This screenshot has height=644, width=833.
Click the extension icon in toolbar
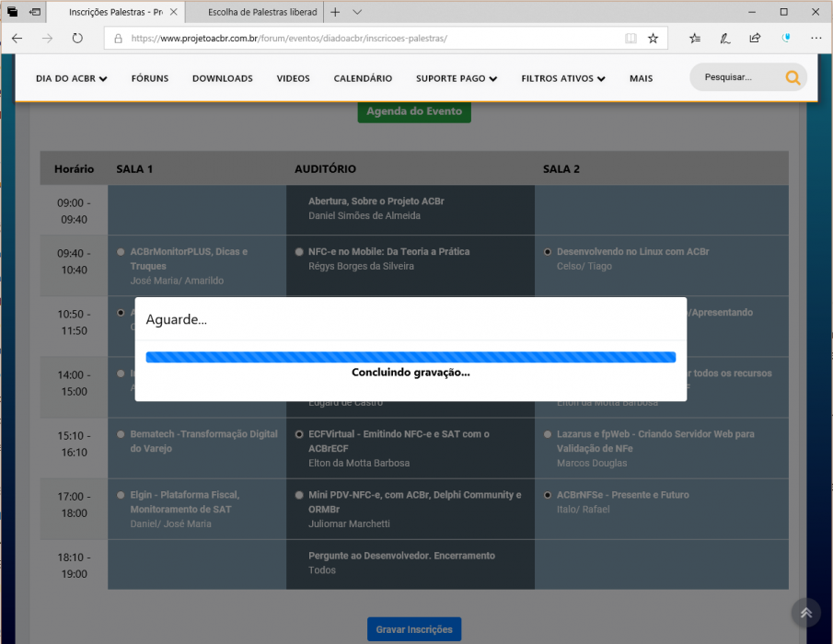click(x=786, y=39)
